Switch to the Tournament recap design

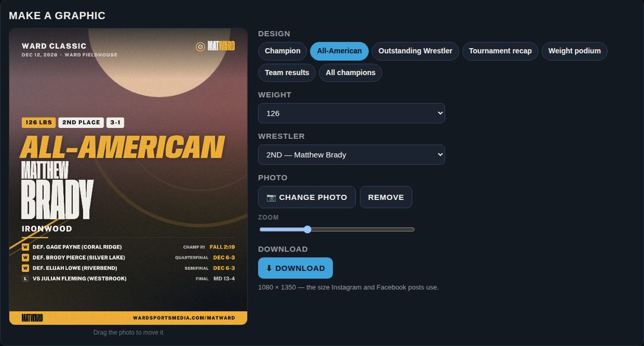click(500, 51)
